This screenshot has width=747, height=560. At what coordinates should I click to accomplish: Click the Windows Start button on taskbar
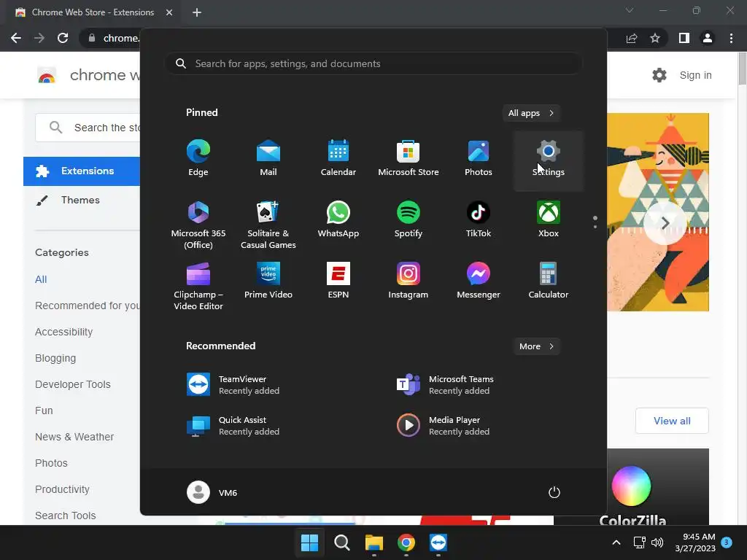coord(309,542)
